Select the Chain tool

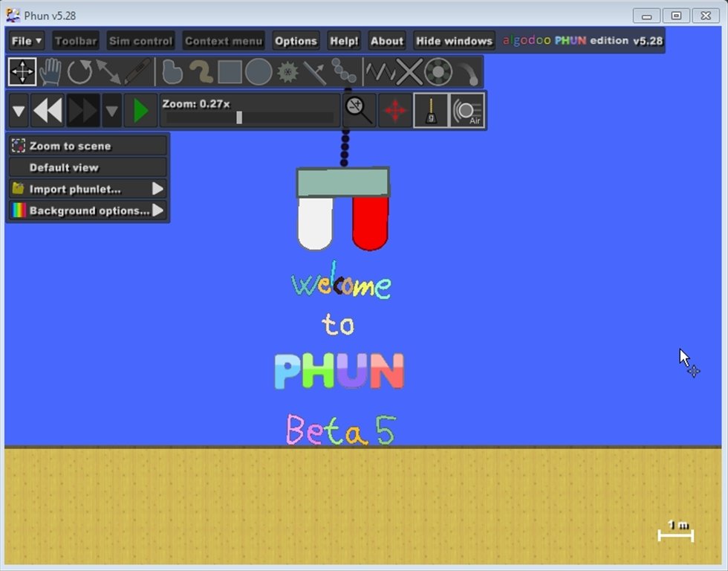[344, 71]
